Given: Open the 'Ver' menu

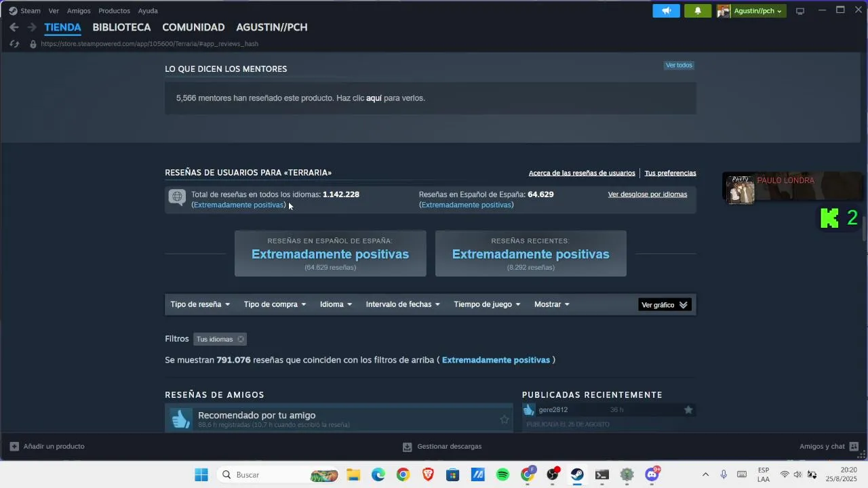Looking at the screenshot, I should click(54, 11).
